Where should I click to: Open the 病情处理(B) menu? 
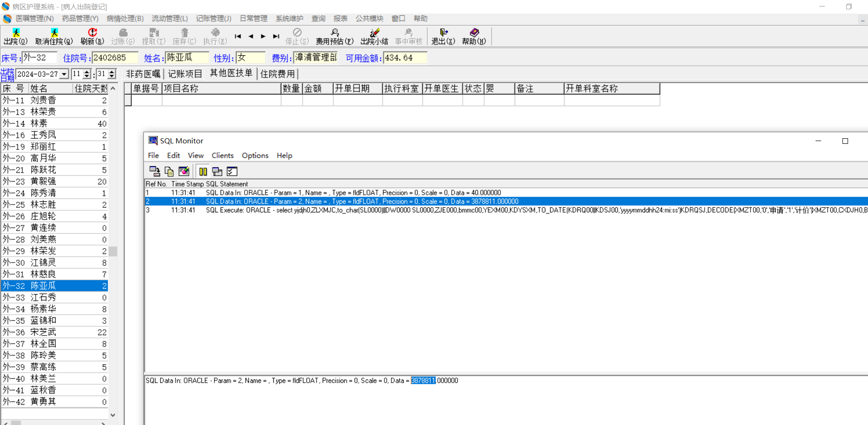pyautogui.click(x=125, y=19)
